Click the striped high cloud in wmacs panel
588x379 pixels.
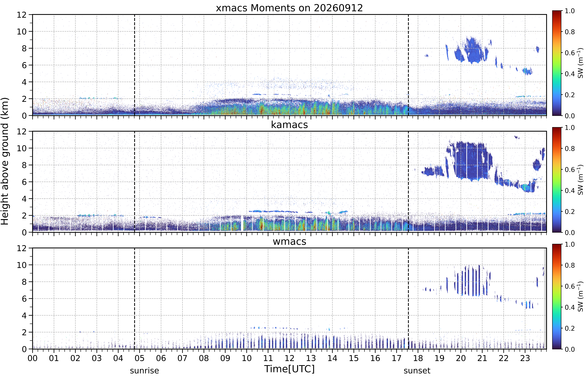coord(469,281)
